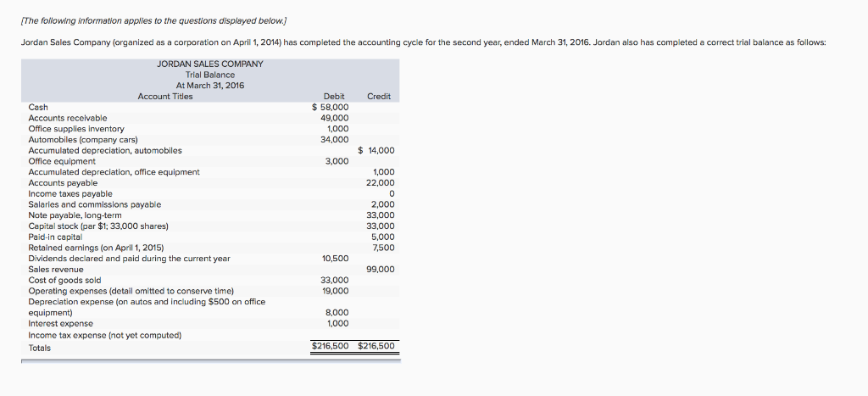Click 'Note payable, long-term' account title
The height and width of the screenshot is (396, 868).
click(x=75, y=215)
